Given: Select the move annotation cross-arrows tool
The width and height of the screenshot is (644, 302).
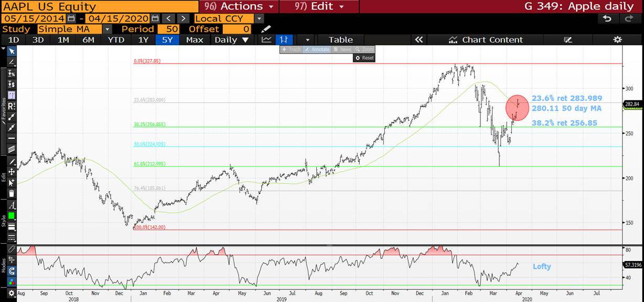Looking at the screenshot, I should click(x=12, y=173).
